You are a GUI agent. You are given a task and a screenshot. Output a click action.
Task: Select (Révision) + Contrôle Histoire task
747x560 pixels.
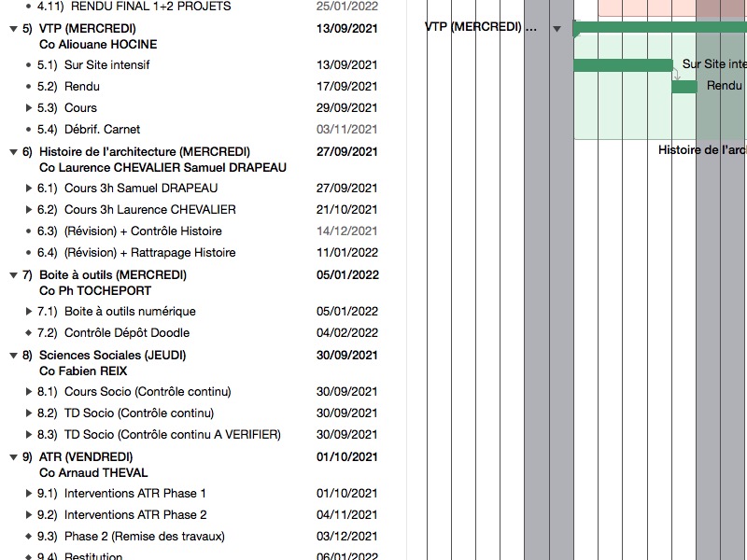coord(142,231)
